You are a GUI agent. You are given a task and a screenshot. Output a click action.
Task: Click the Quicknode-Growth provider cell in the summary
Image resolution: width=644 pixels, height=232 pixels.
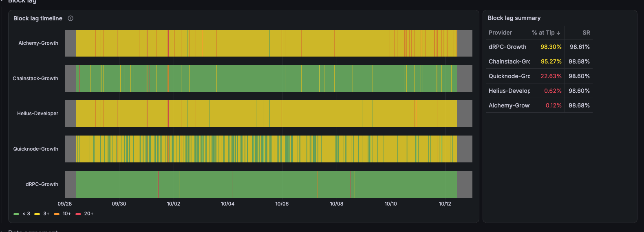click(509, 76)
